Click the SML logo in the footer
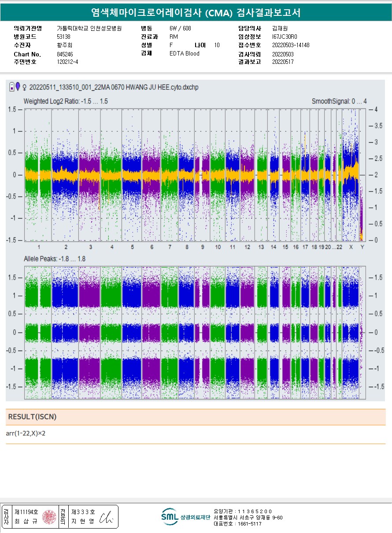The image size is (392, 533). [x=169, y=517]
